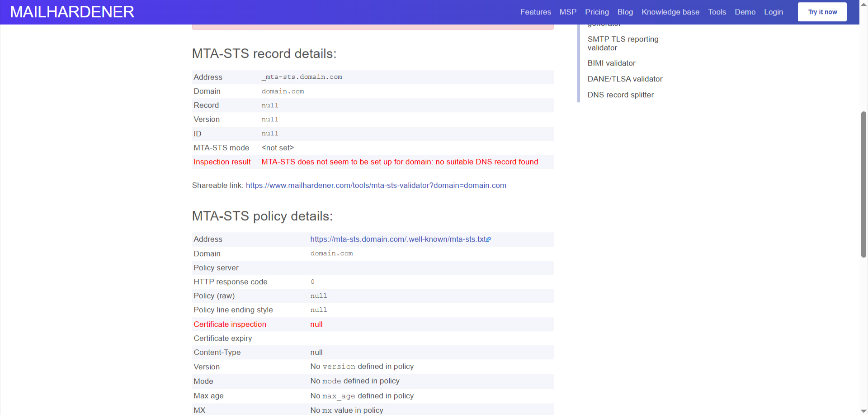Select 'No version defined in policy' text
868x415 pixels.
[x=362, y=367]
